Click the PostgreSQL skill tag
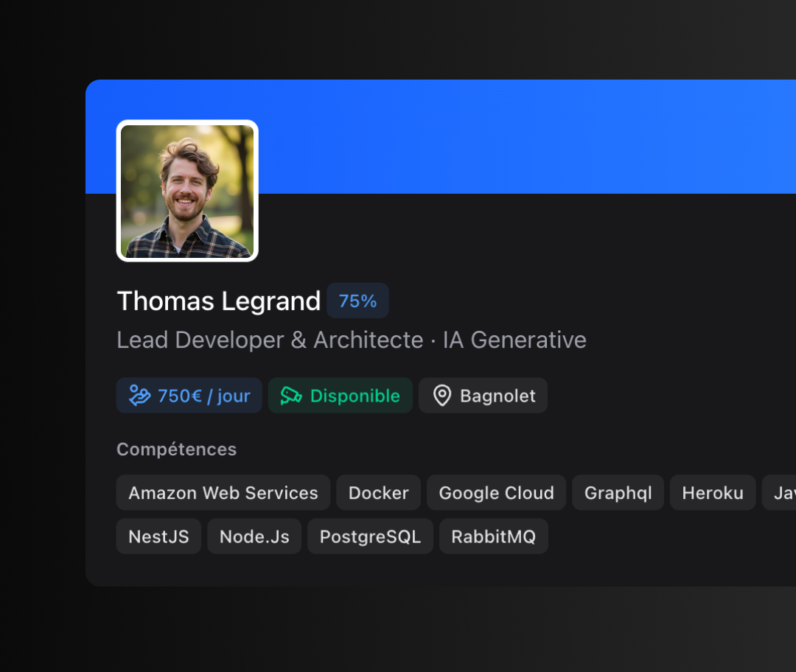 point(370,536)
